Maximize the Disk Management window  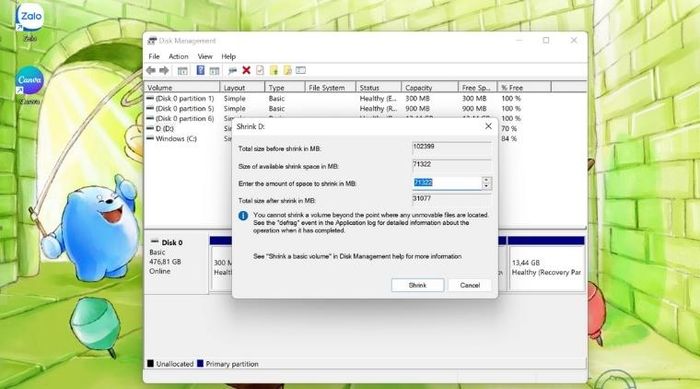pyautogui.click(x=546, y=41)
